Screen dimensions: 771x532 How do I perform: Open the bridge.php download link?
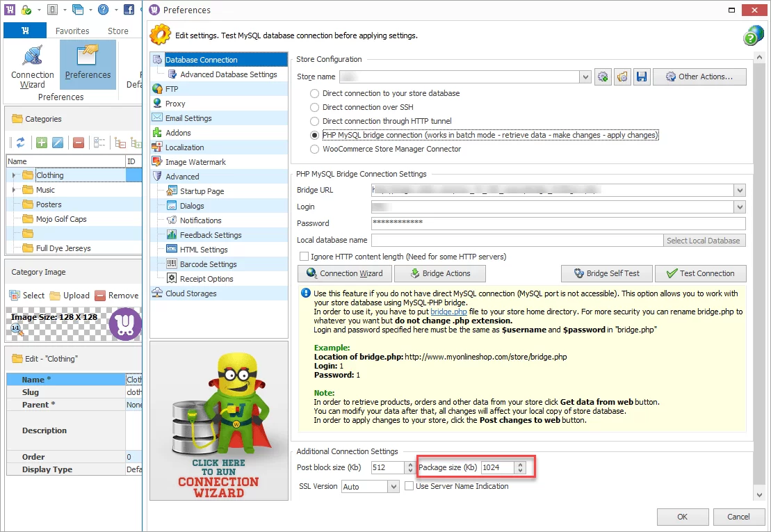click(x=448, y=312)
